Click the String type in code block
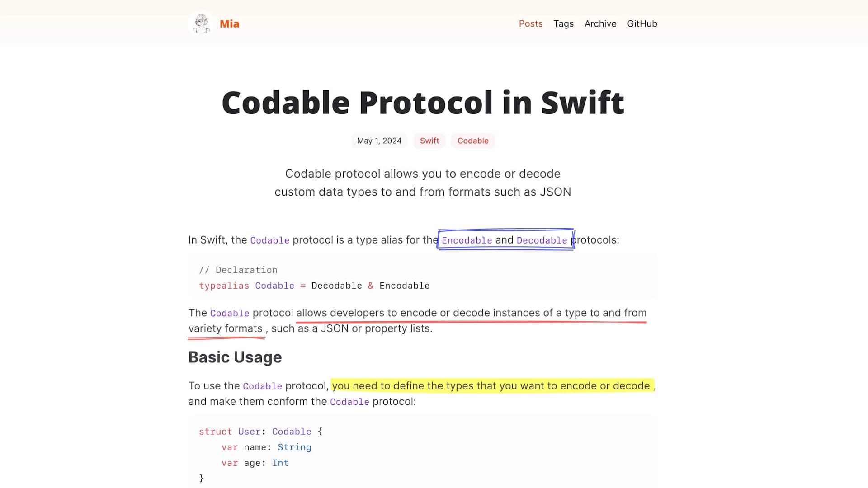 tap(294, 447)
